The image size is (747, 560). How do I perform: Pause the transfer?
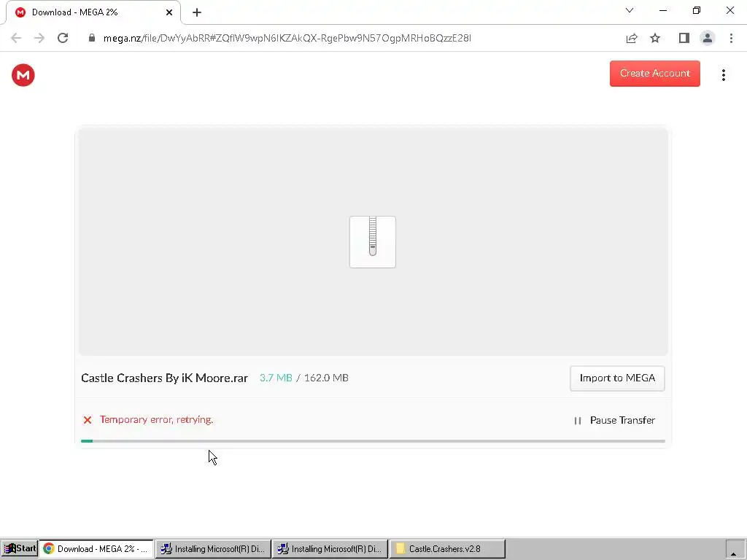click(x=614, y=420)
